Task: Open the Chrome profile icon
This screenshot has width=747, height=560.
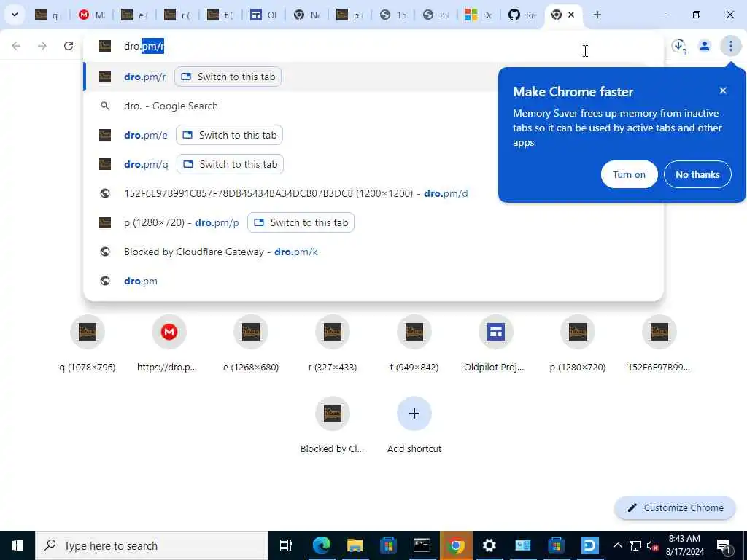Action: (704, 46)
